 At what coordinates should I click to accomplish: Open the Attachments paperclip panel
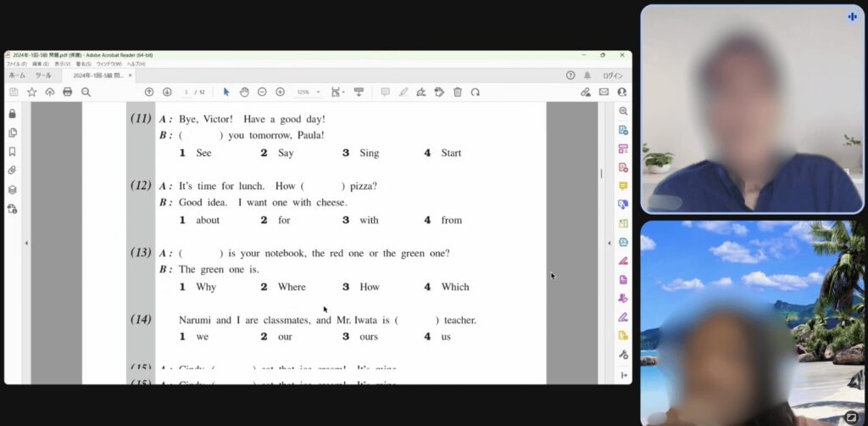tap(12, 171)
